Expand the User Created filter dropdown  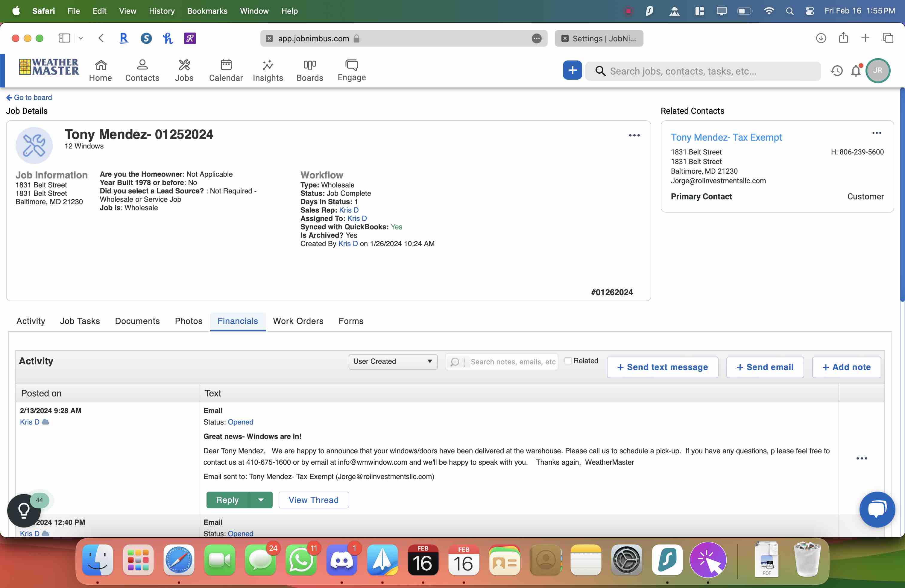tap(392, 361)
